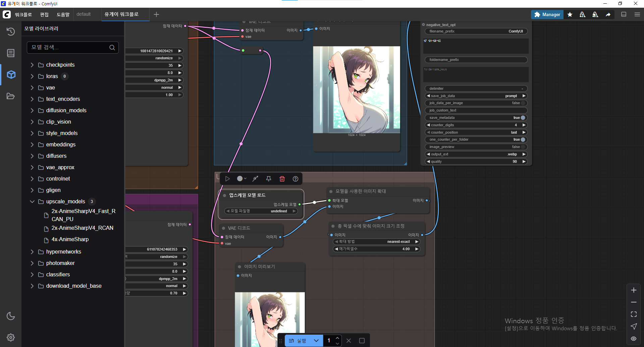Toggle dark theme moon icon
Screen dimensions: 644x347
11,316
